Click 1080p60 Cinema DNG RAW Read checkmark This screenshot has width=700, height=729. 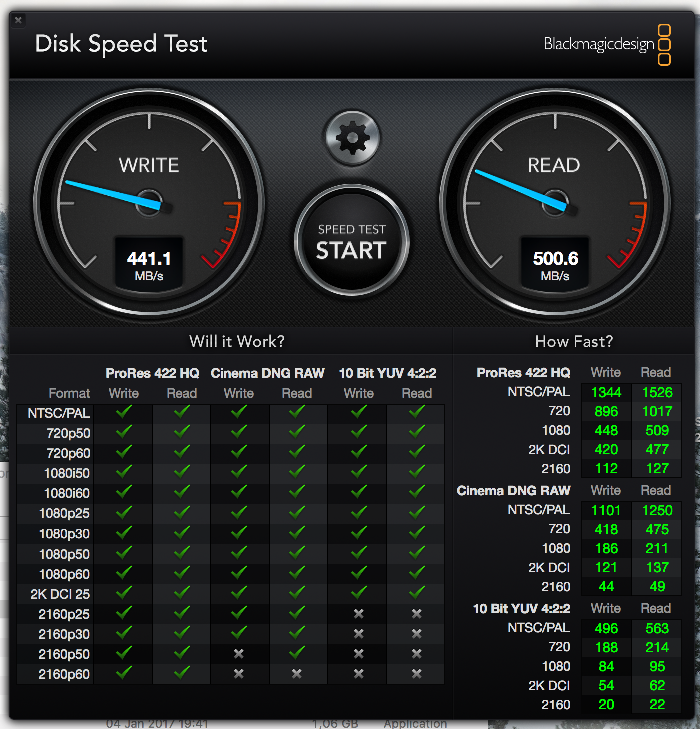point(297,573)
